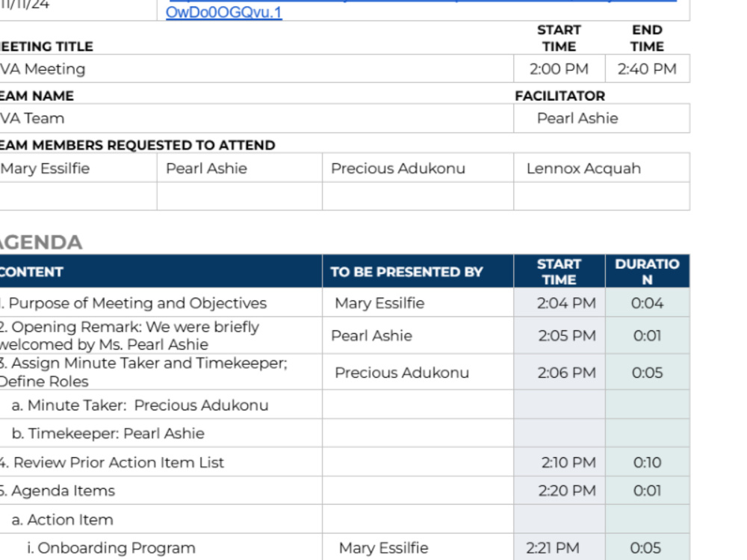This screenshot has height=560, width=747.
Task: Click the 0:10 duration cell
Action: pos(648,462)
